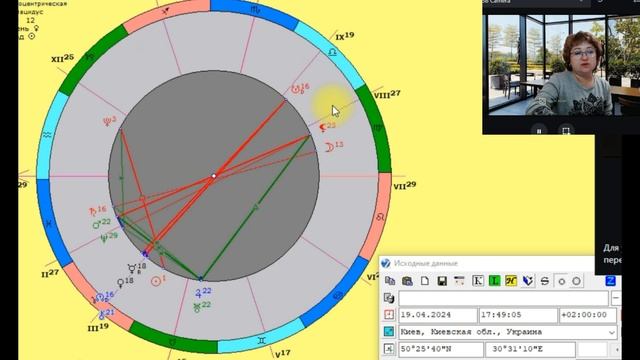Viewport: 640px width, 360px height.
Task: Click the Leo sign on pink zodiac segment
Action: coord(380,217)
